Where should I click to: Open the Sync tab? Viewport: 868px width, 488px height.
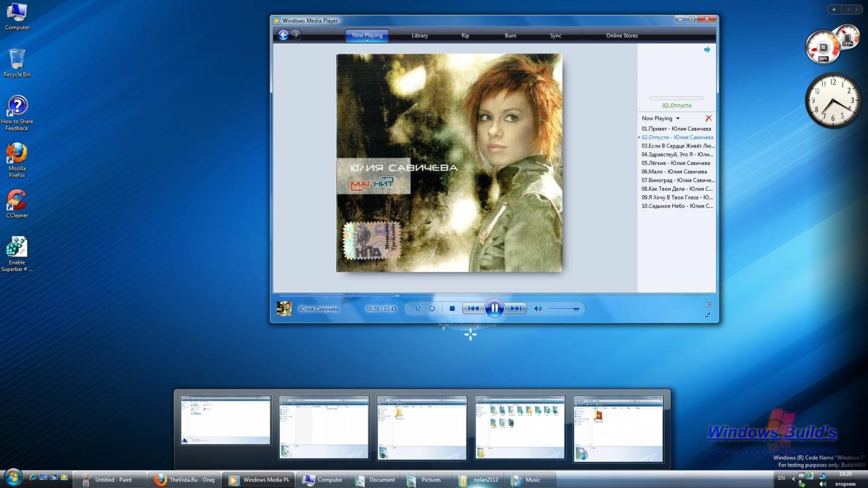coord(556,36)
